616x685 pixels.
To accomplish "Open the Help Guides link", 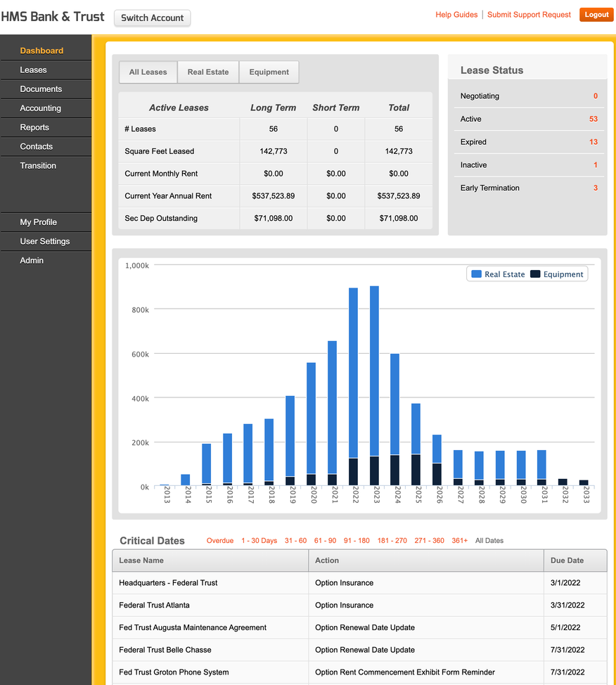I will 456,15.
